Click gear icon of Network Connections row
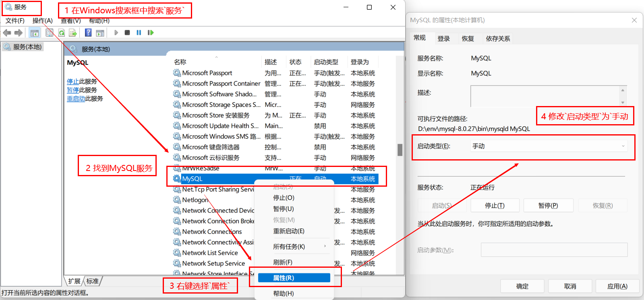644x300 pixels. tap(177, 231)
